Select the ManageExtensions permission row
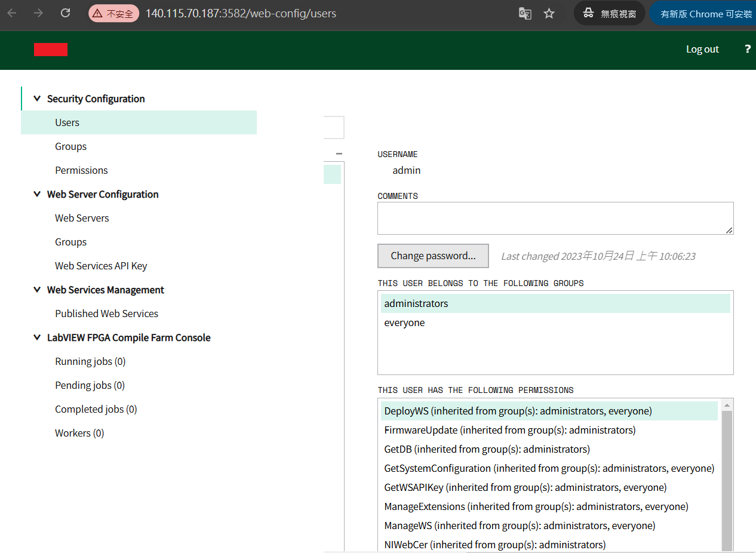This screenshot has height=553, width=756. pyautogui.click(x=549, y=506)
